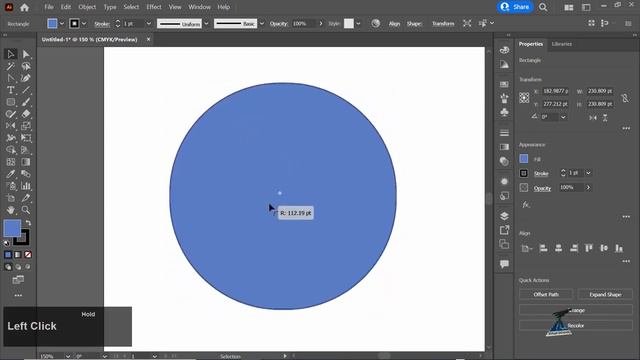Open the Uniform width profile dropdown
Viewport: 640px width, 360px height.
click(x=206, y=24)
